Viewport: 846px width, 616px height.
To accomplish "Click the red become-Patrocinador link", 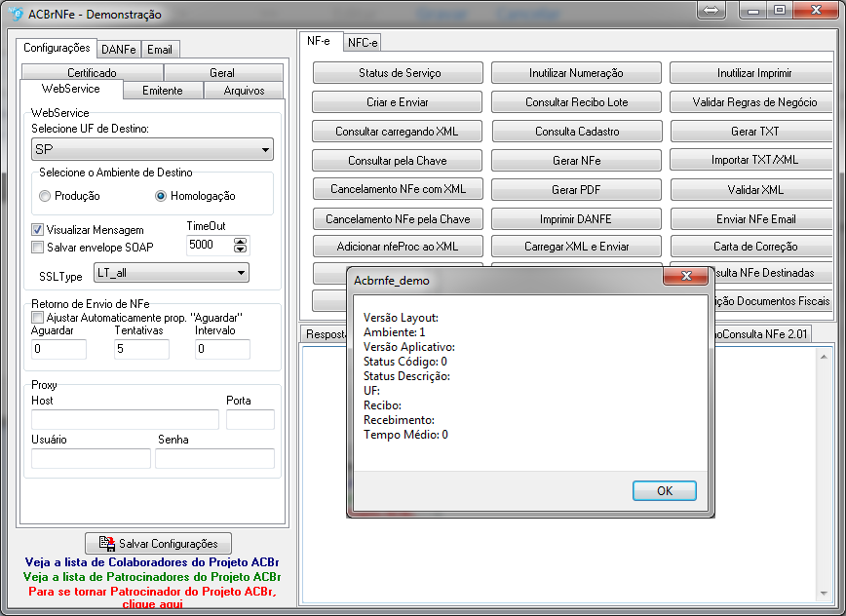I will click(x=152, y=597).
